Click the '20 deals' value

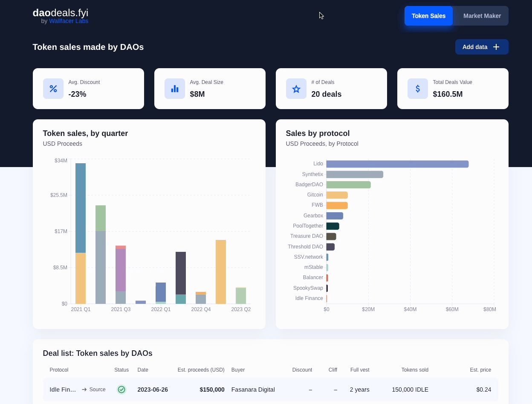click(327, 94)
